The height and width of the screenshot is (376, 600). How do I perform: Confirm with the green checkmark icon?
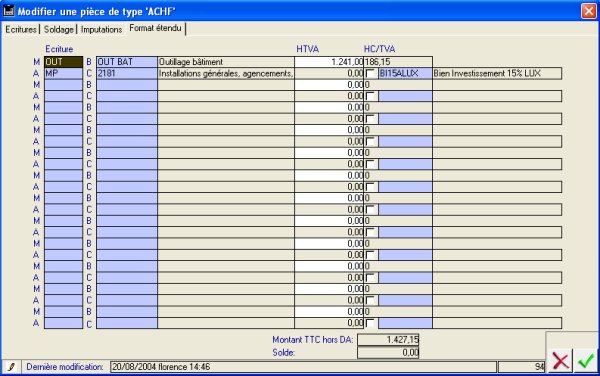click(x=585, y=361)
